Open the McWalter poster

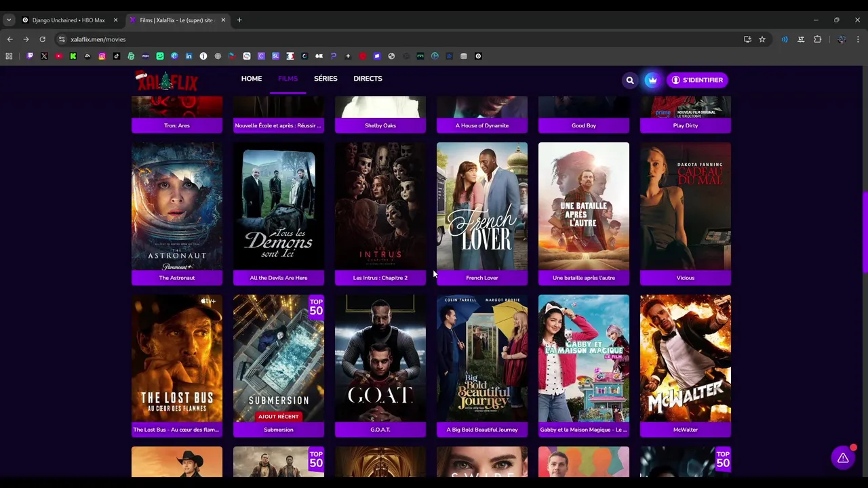pyautogui.click(x=686, y=358)
